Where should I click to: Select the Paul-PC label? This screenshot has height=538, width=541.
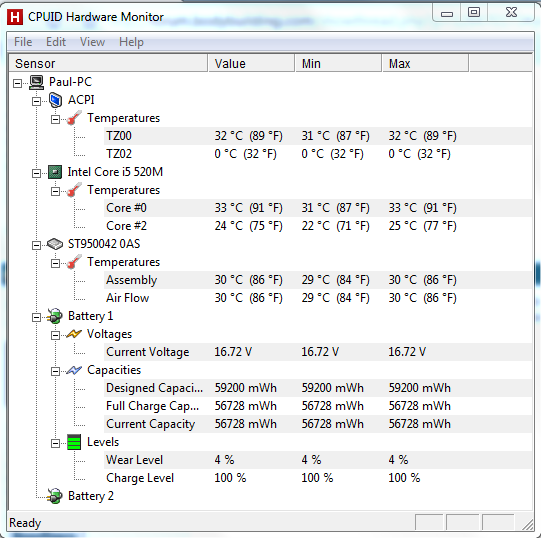pos(70,82)
